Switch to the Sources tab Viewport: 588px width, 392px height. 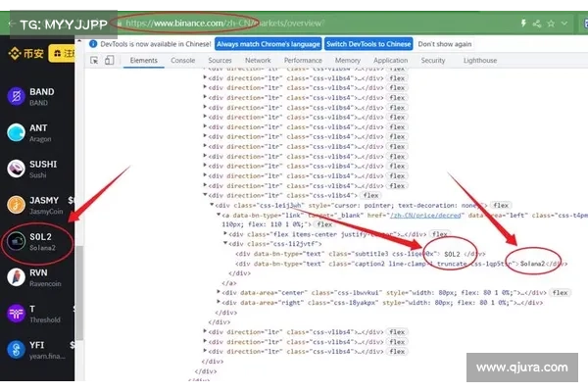[220, 61]
